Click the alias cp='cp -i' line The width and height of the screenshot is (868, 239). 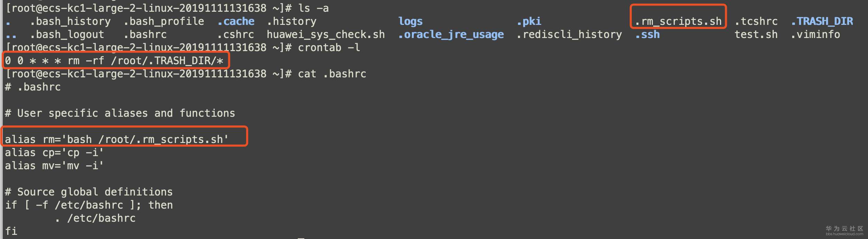pos(54,153)
